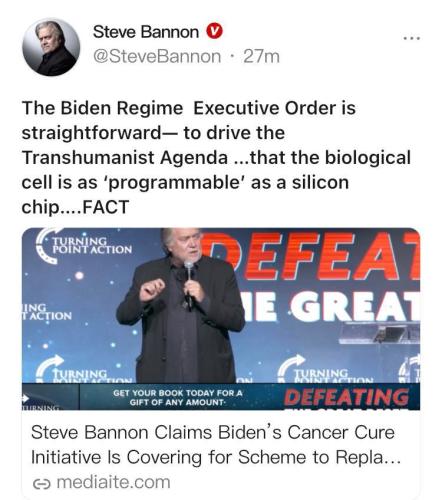Screen dimensions: 442x500
Task: Click the Get Your Book Today banner
Action: [177, 397]
